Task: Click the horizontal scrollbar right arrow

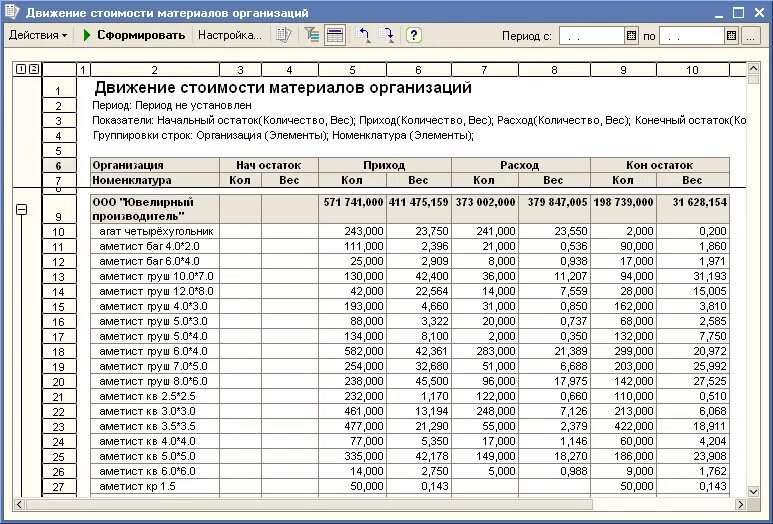Action: tap(740, 504)
